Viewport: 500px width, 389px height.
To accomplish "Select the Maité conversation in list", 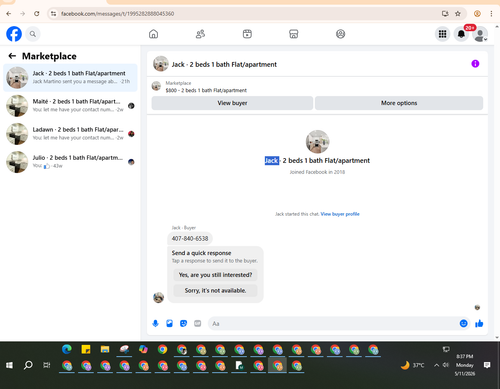I will point(70,106).
